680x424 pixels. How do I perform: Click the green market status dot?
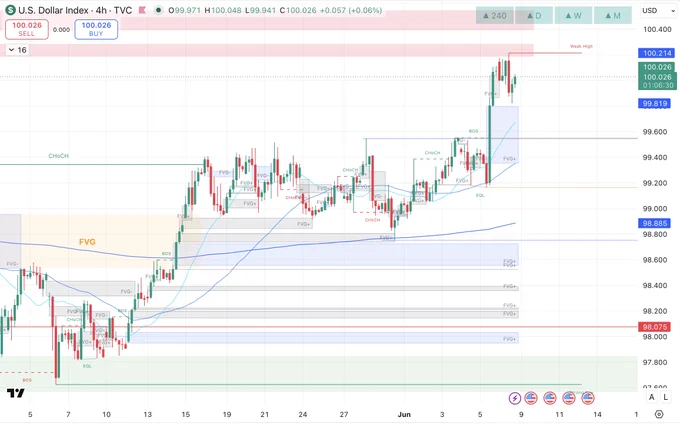pyautogui.click(x=159, y=10)
